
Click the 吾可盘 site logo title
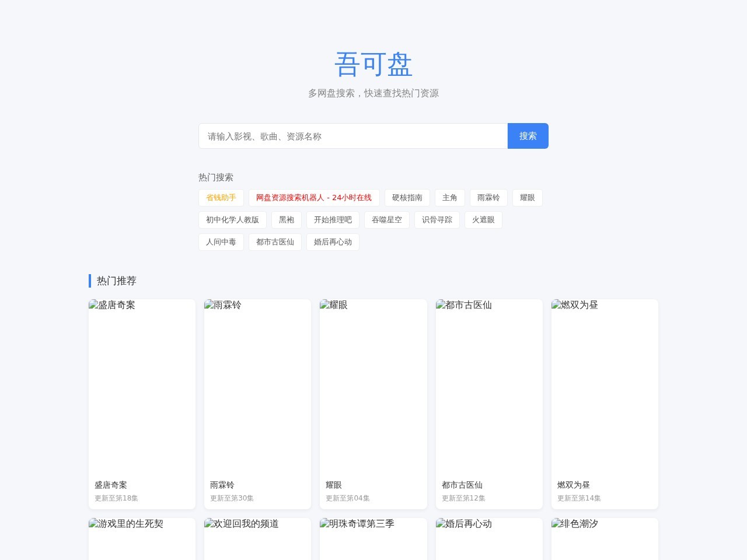(x=373, y=64)
